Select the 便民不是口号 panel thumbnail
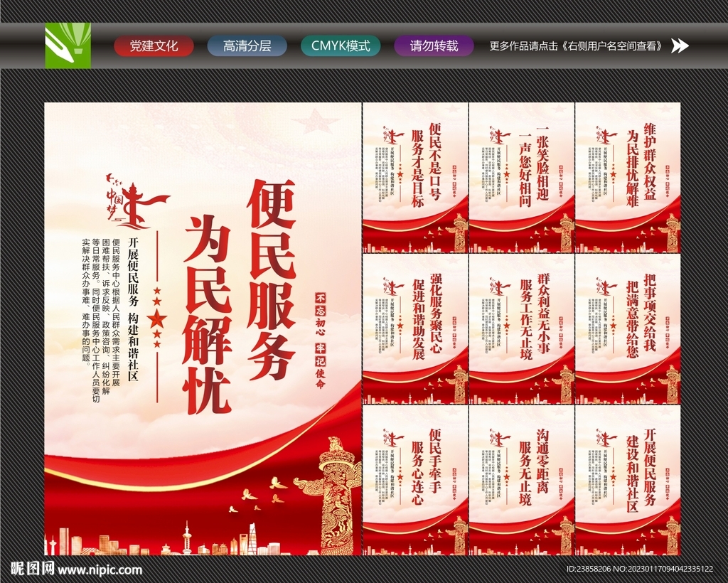This screenshot has height=583, width=728. click(414, 178)
